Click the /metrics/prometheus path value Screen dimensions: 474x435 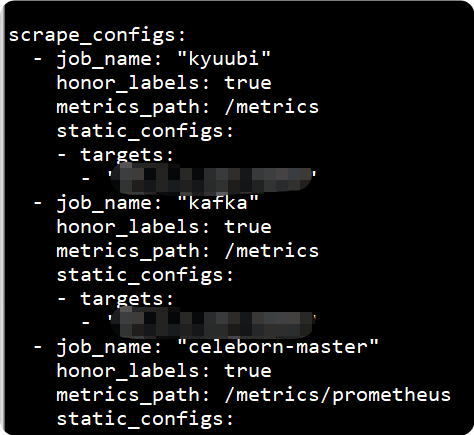(x=338, y=395)
